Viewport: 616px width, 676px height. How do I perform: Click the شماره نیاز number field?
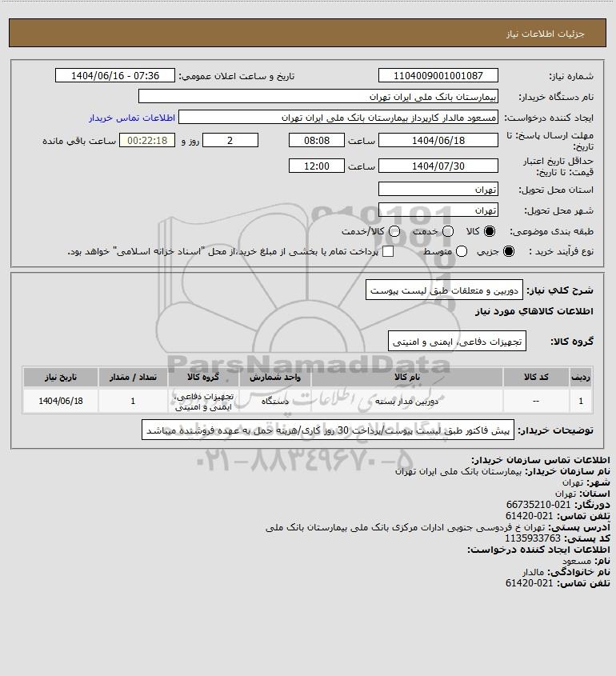tap(438, 75)
